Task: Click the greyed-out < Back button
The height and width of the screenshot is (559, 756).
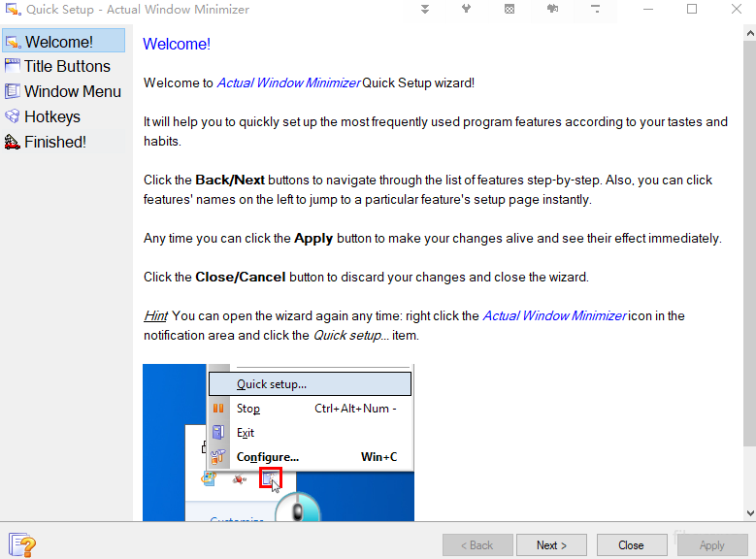Action: point(477,545)
